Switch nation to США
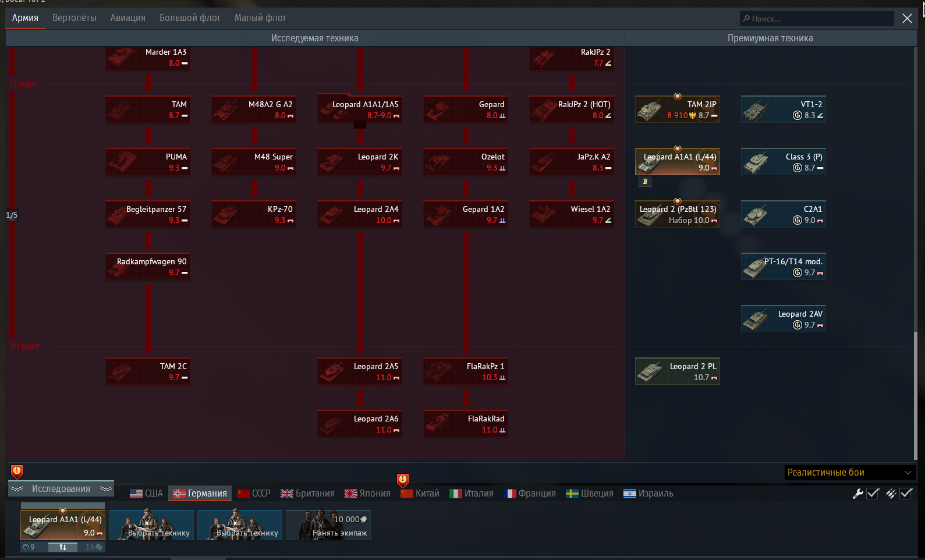 click(146, 494)
